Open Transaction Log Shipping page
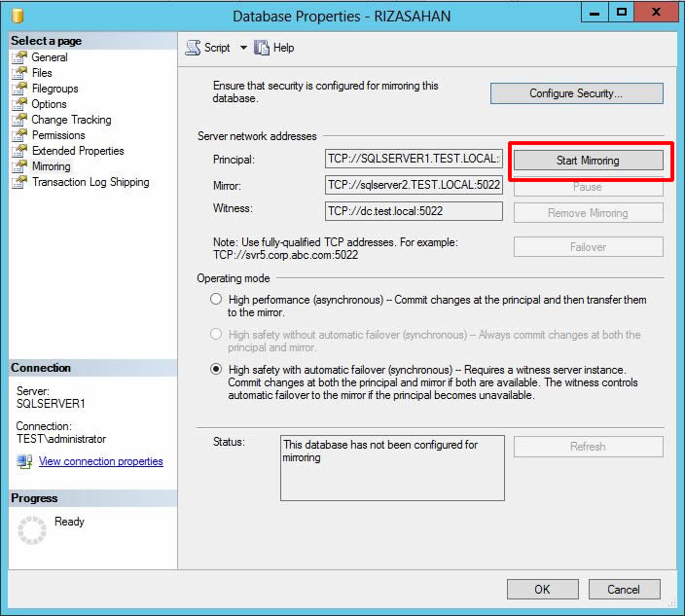Screen dimensions: 685x616 (90, 182)
